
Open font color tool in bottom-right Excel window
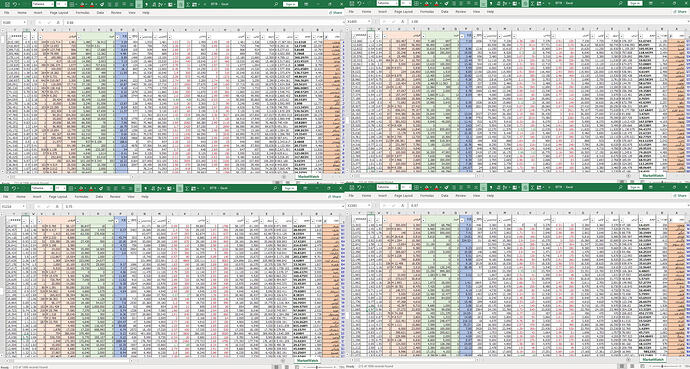437,187
